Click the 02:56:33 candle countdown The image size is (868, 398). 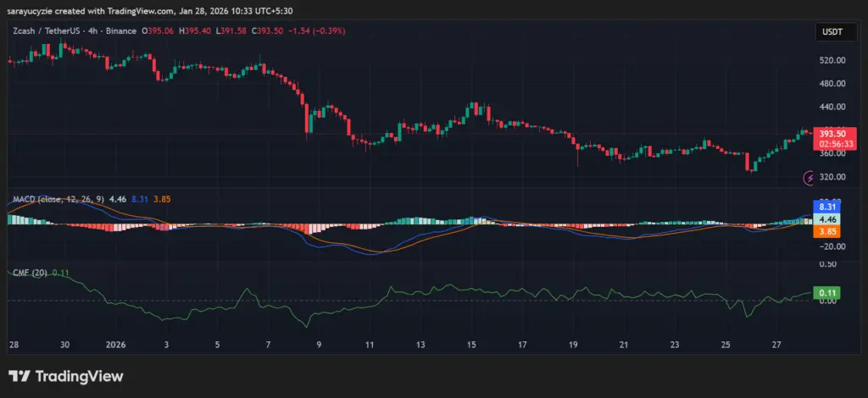click(835, 144)
